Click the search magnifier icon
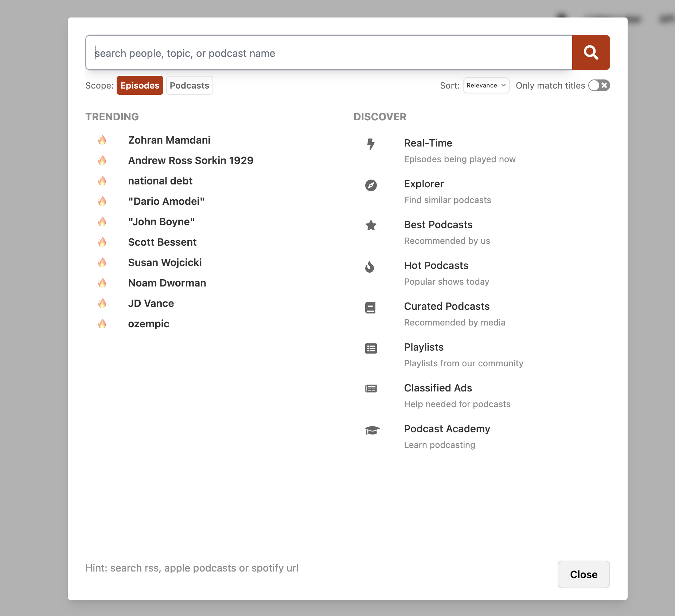The height and width of the screenshot is (616, 675). [590, 52]
